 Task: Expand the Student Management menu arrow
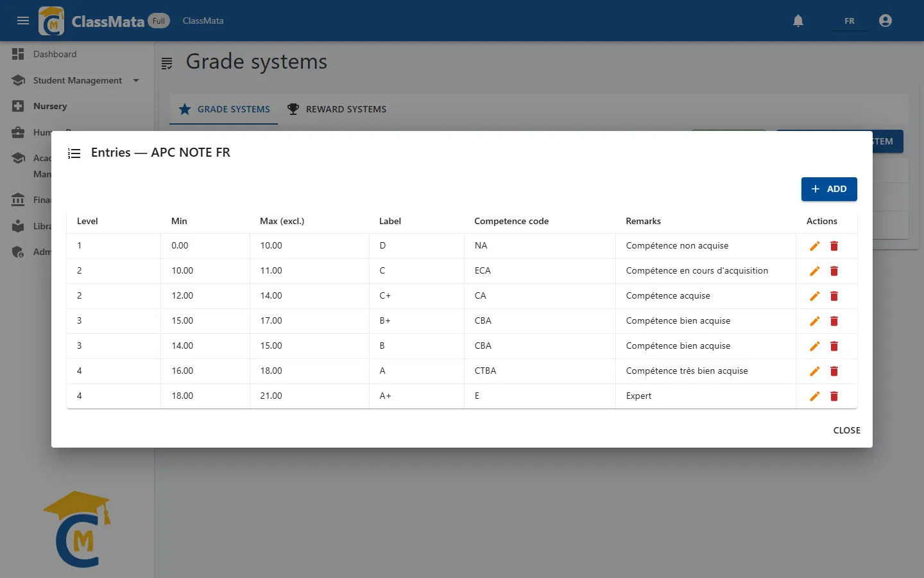point(136,80)
